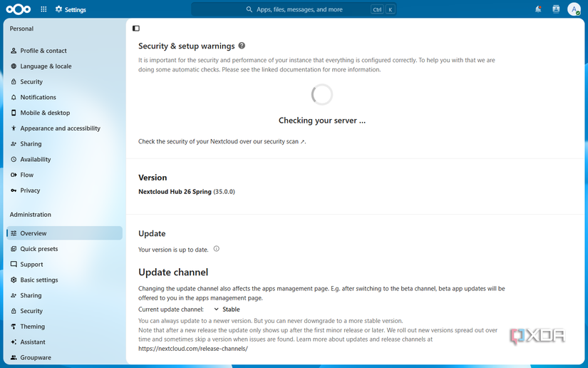Open the Availability page
The width and height of the screenshot is (588, 368).
click(64, 160)
